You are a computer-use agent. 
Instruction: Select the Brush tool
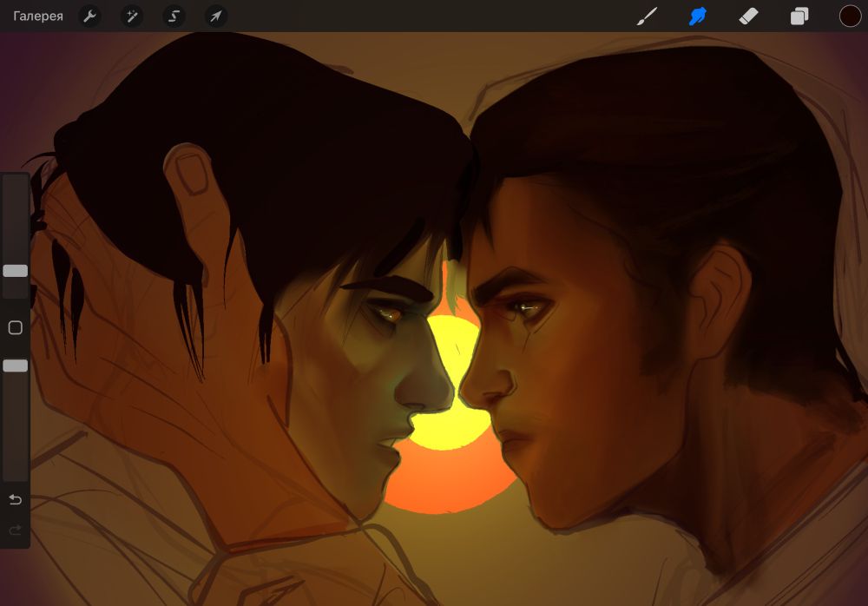coord(647,16)
